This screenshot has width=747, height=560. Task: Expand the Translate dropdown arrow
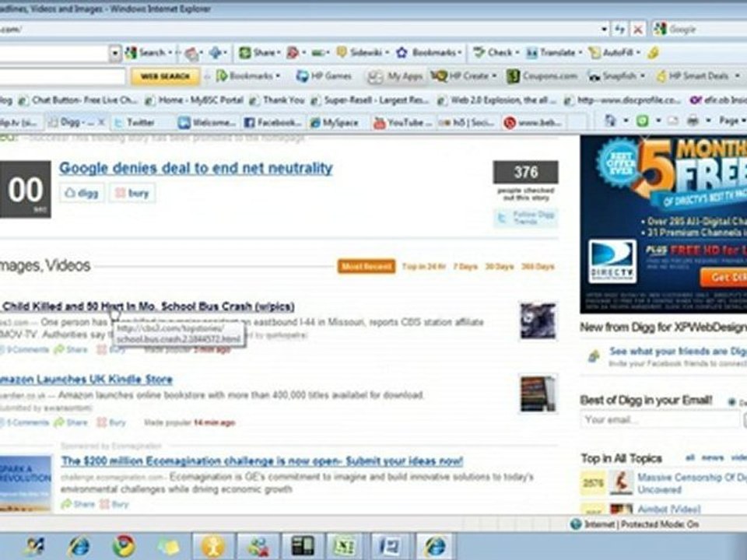[580, 52]
